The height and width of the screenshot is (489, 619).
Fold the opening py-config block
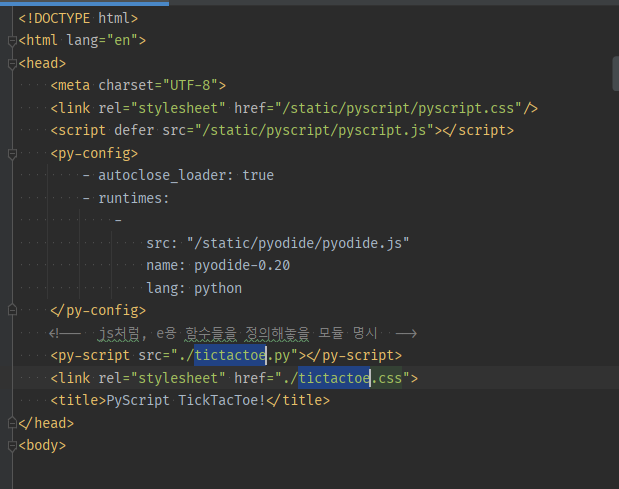(x=12, y=154)
